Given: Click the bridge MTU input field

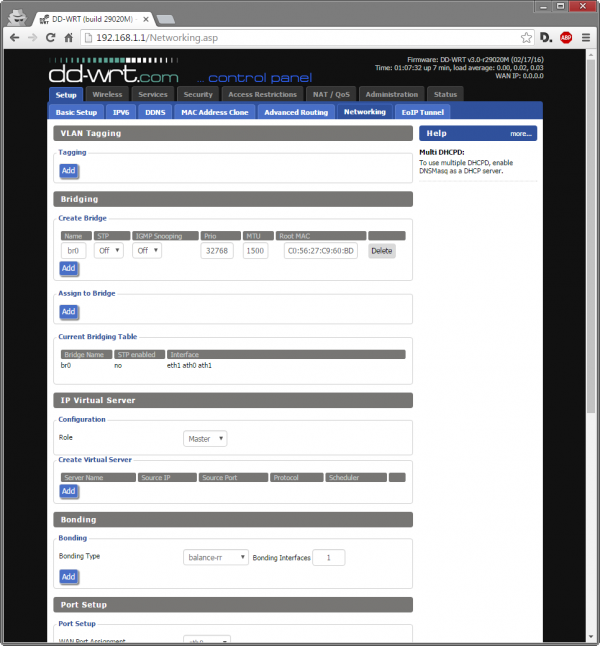Looking at the screenshot, I should coord(255,251).
